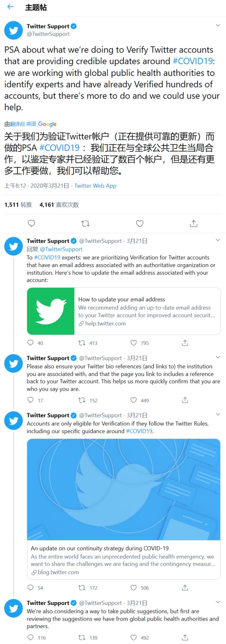Reply to the Twitter Rules eligibility tweet
Image resolution: width=226 pixels, height=644 pixels.
(31, 587)
